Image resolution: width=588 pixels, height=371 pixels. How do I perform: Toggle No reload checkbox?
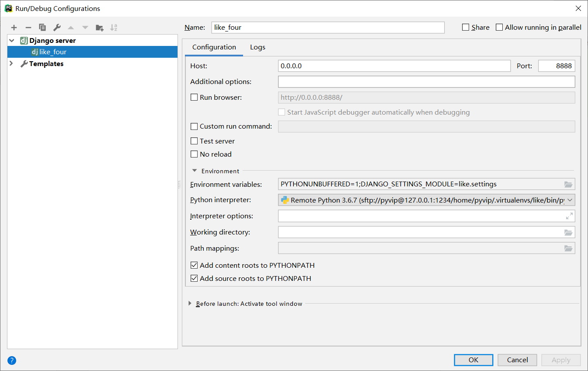click(x=194, y=154)
